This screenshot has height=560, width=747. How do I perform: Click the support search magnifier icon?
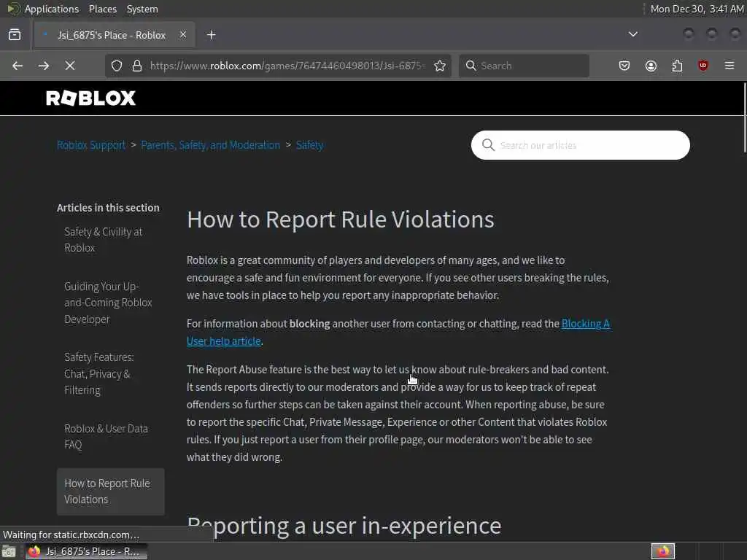pyautogui.click(x=488, y=145)
